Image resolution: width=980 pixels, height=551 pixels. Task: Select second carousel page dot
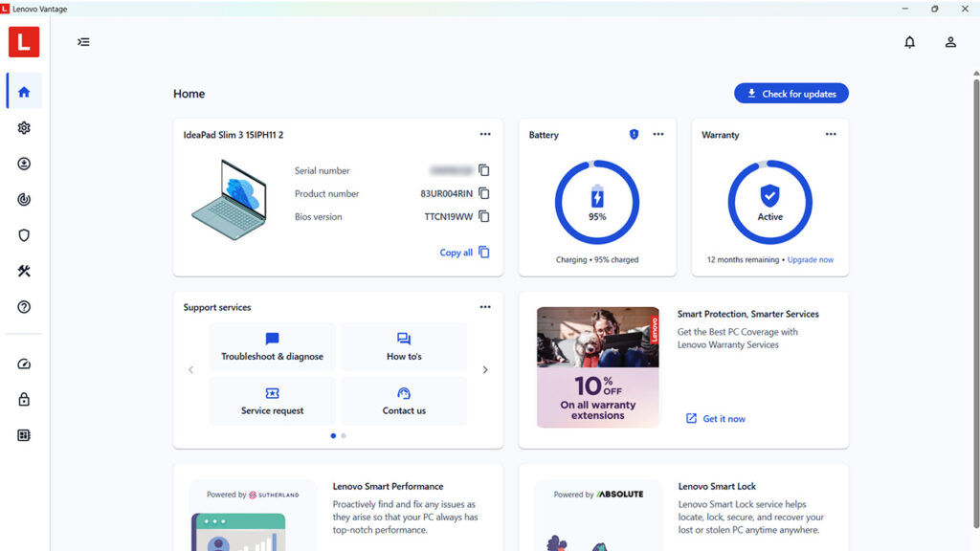pyautogui.click(x=344, y=435)
